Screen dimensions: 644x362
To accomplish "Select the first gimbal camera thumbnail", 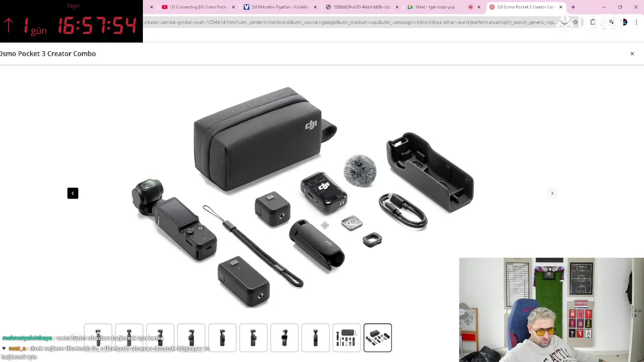I will tap(98, 337).
